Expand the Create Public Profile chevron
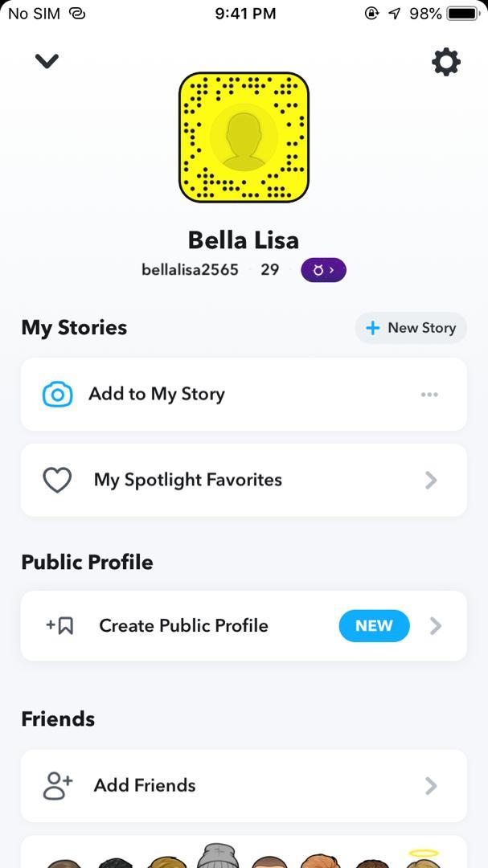This screenshot has height=868, width=488. click(435, 626)
